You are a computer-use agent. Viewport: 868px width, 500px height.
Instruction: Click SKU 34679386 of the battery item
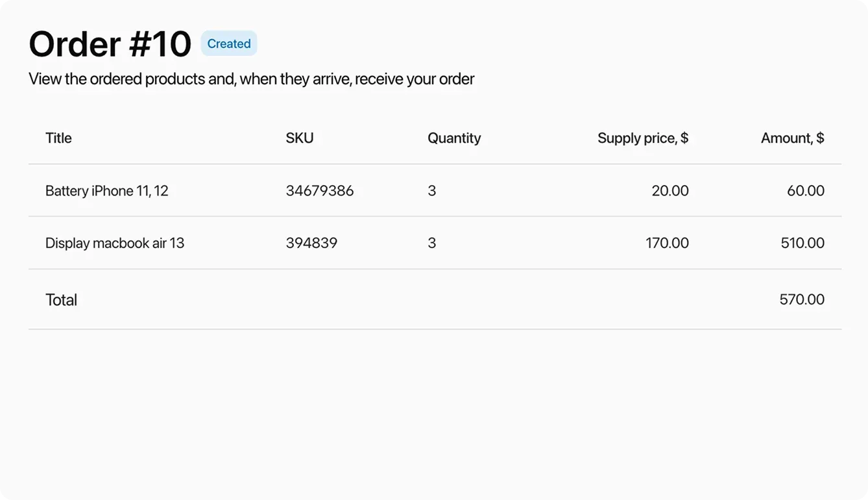coord(320,190)
